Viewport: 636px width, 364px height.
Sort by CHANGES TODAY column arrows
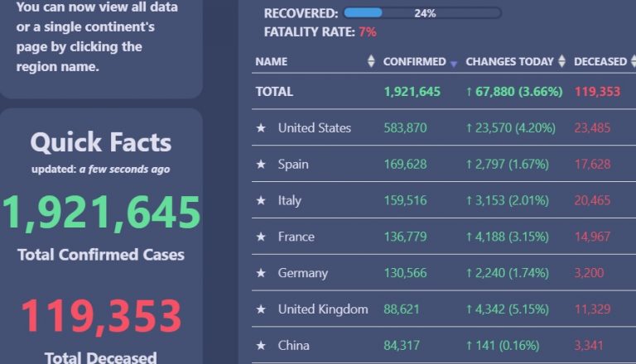click(x=561, y=61)
